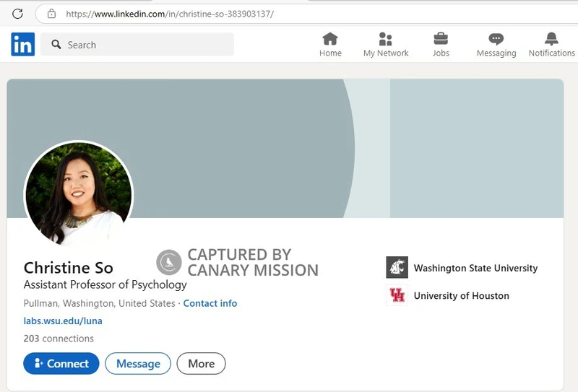
Task: Click the browser reload icon
Action: 17,14
